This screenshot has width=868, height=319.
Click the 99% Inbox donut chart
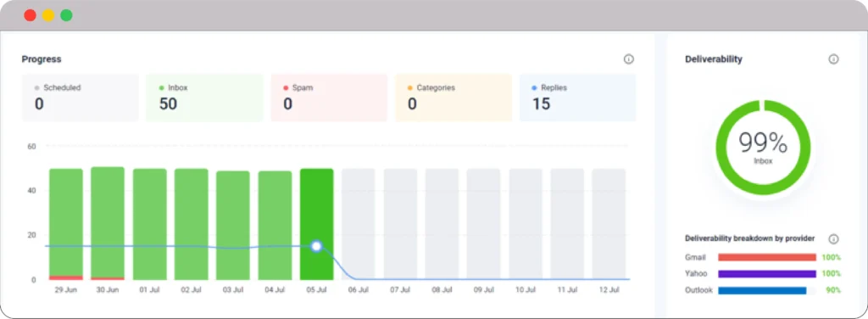click(x=763, y=148)
